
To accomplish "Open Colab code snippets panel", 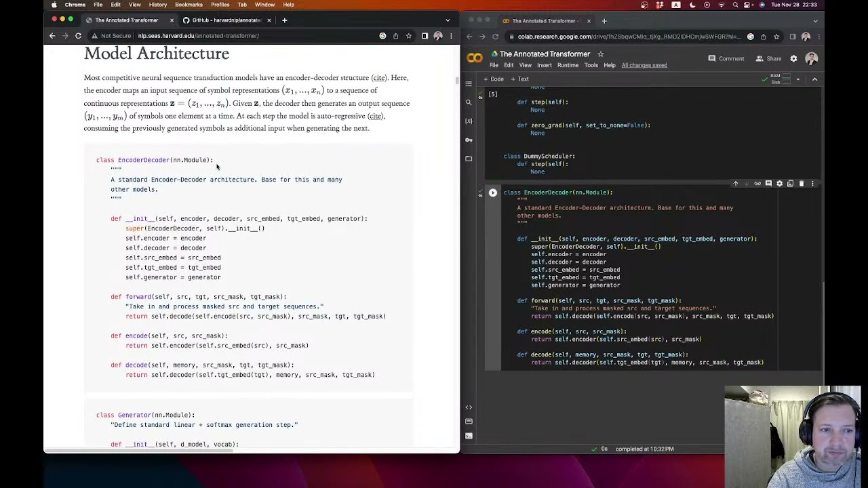I will pos(469,407).
